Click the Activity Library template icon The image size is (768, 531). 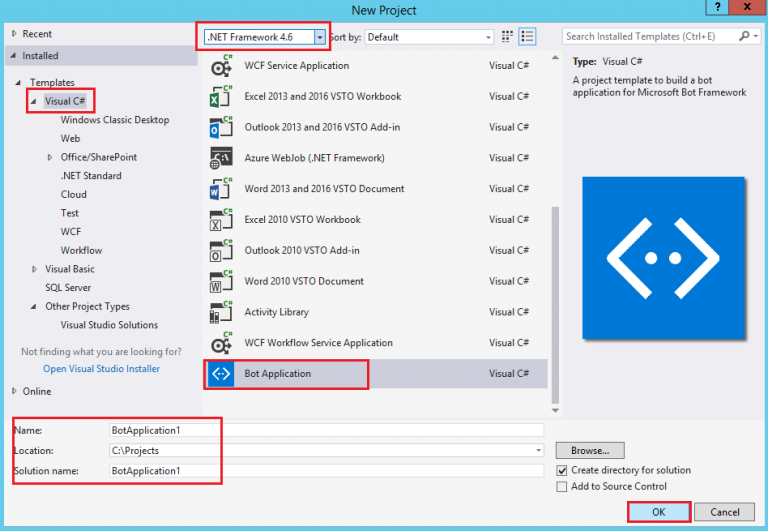(220, 312)
